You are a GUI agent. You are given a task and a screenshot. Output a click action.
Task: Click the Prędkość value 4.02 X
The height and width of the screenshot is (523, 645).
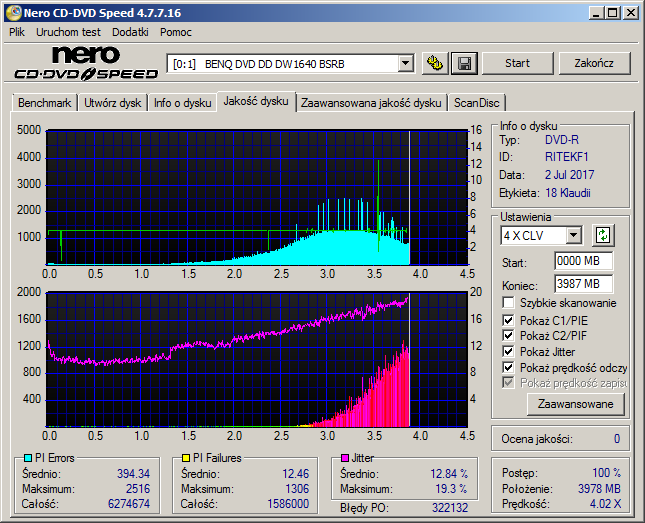click(606, 504)
